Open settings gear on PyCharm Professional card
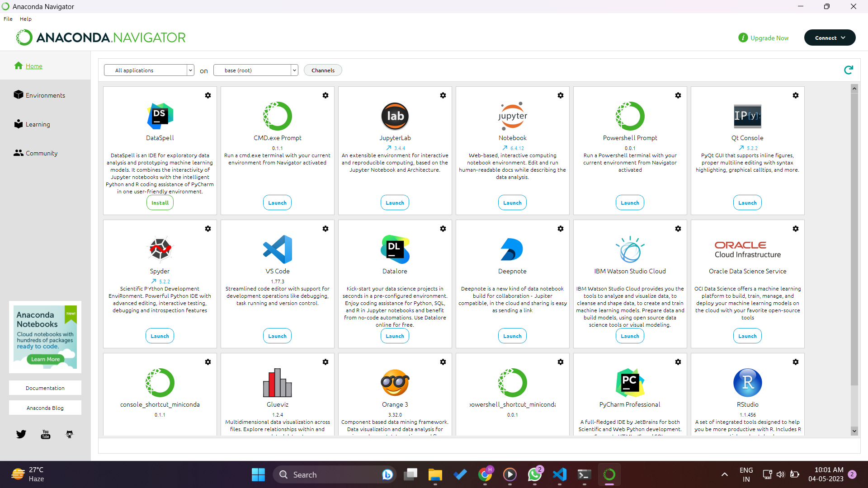The height and width of the screenshot is (488, 868). pos(678,362)
